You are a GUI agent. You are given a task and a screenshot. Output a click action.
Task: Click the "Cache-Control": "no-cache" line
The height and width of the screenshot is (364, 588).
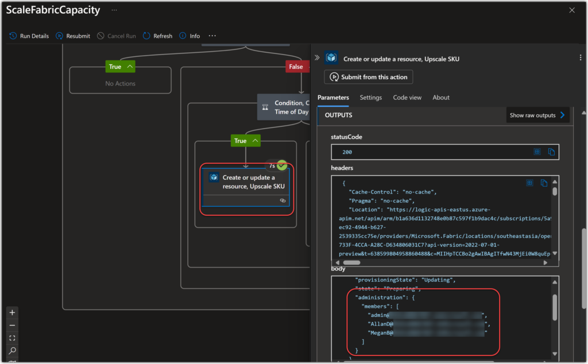point(393,192)
